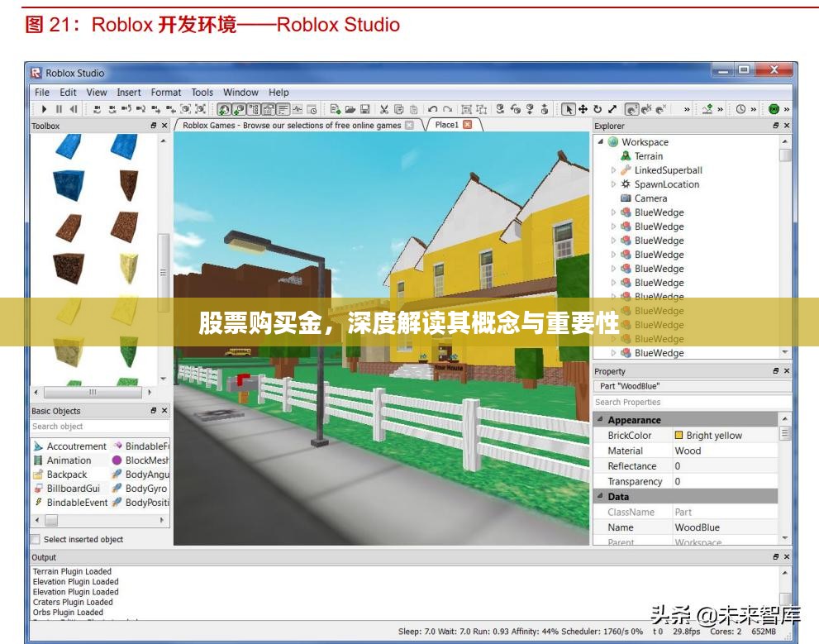
Task: Start the simulation with the Play icon
Action: tap(44, 109)
